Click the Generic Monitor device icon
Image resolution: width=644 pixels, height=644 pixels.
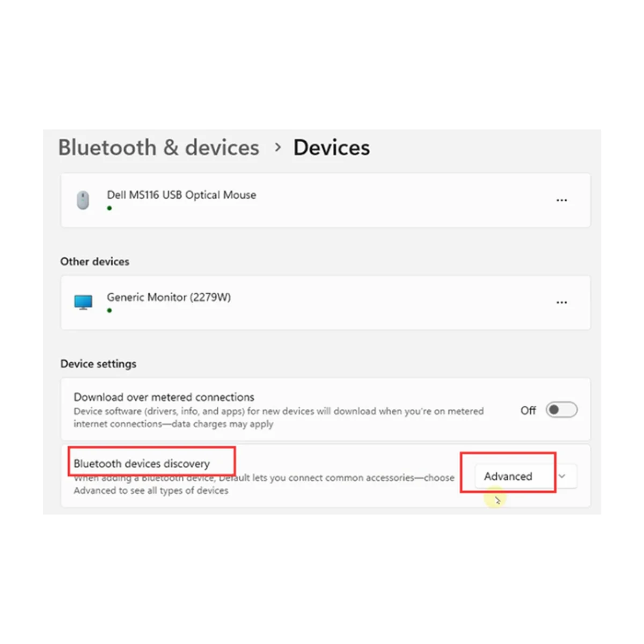click(83, 302)
